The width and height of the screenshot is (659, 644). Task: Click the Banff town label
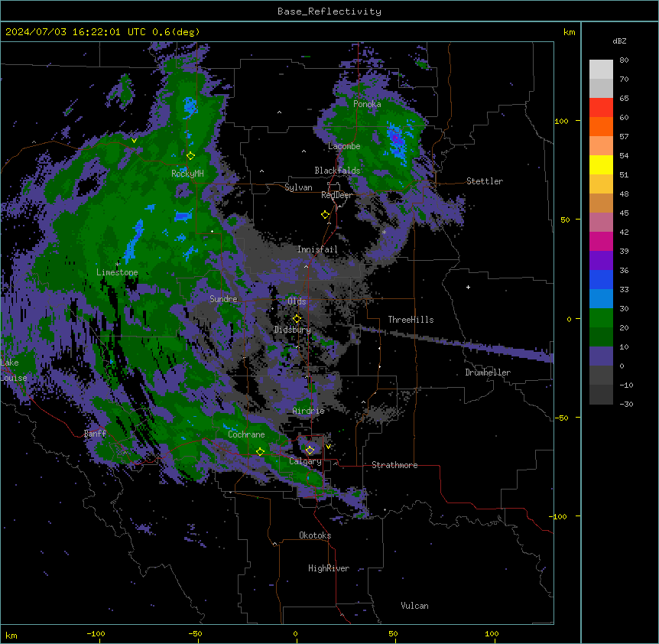pos(95,434)
